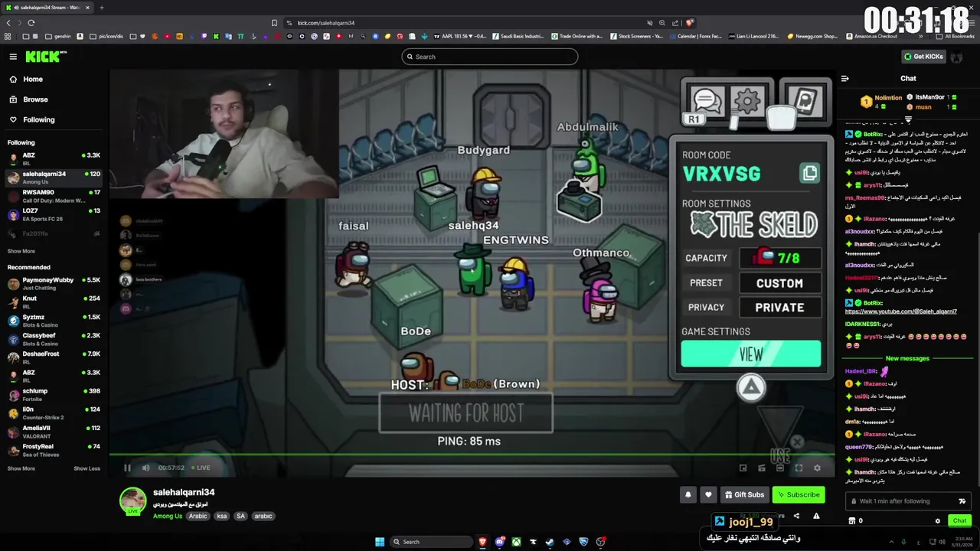Collapse Recommended list with Show Less
Screen dimensions: 980x551
coord(87,468)
